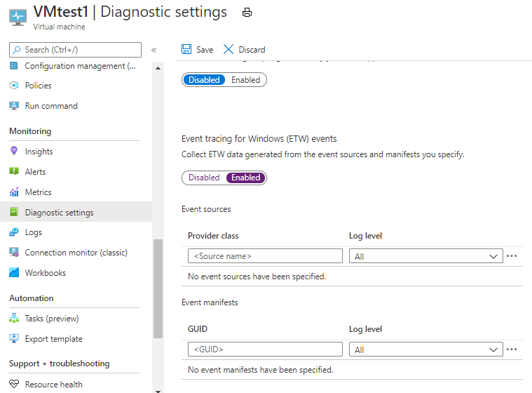Screen dimensions: 532x393
Task: Open Export template under Automation
Action: (53, 339)
